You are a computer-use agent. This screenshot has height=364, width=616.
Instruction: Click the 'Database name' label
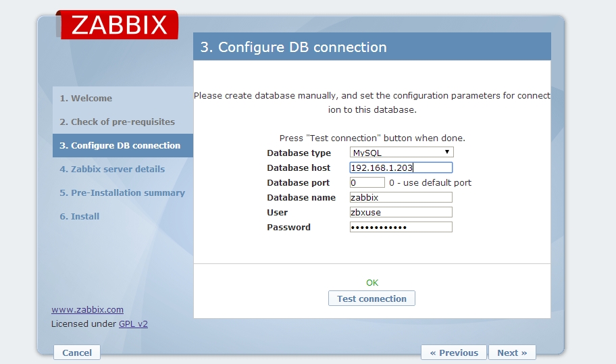[301, 197]
